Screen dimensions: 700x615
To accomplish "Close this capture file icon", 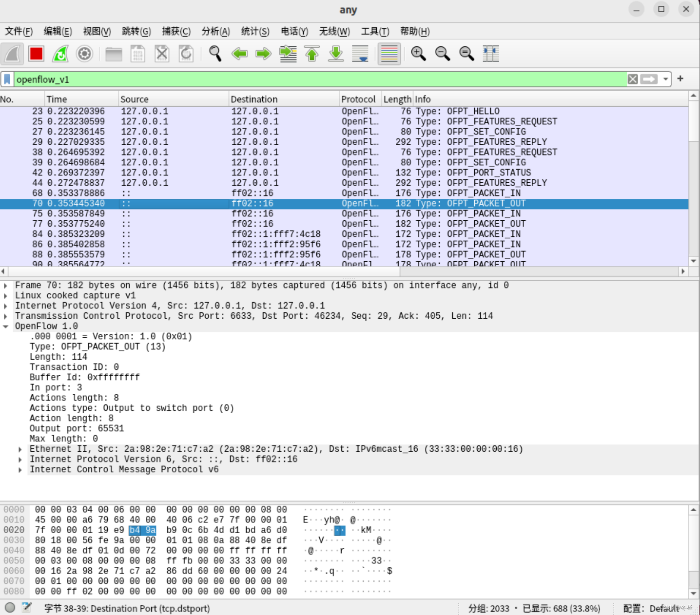I will tap(162, 54).
